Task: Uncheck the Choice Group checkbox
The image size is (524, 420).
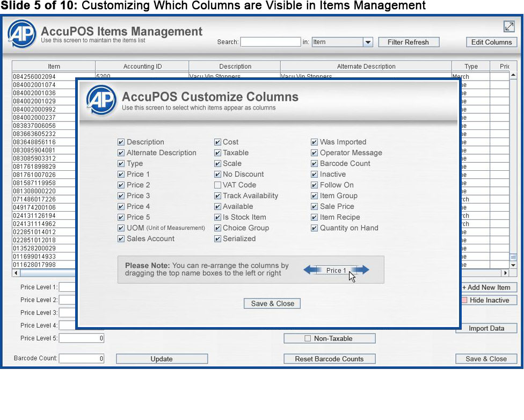Action: pyautogui.click(x=217, y=228)
